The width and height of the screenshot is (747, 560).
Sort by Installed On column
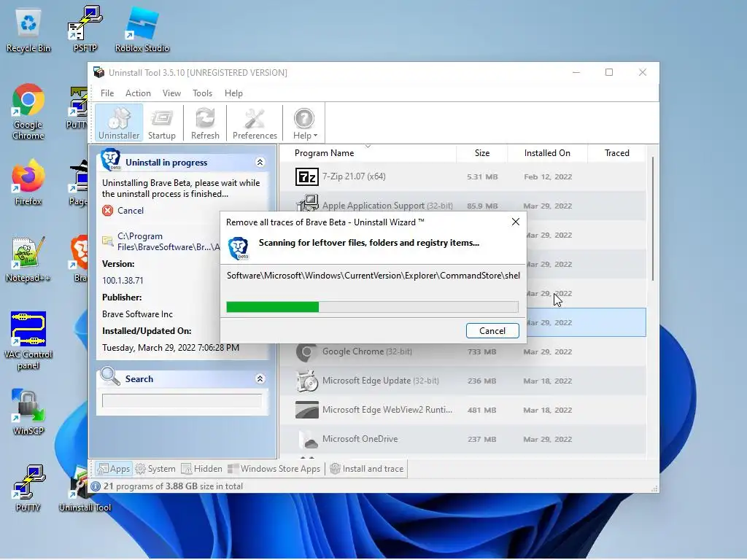[547, 153]
